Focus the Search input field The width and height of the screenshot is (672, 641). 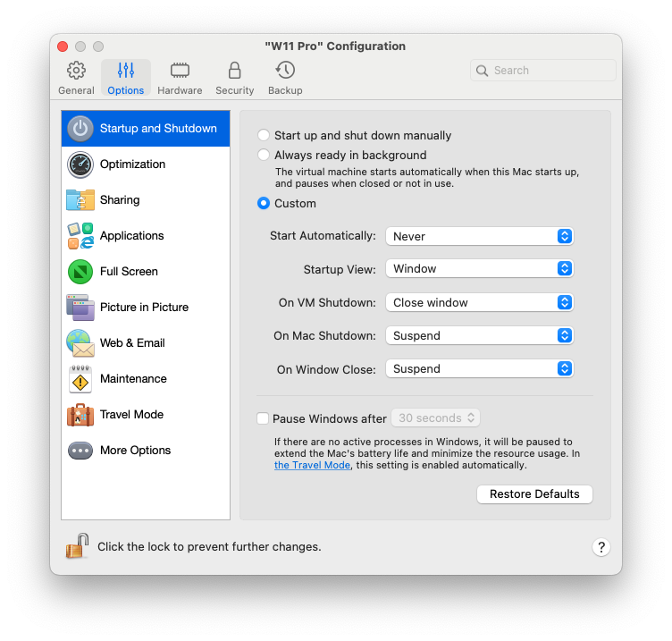[x=543, y=71]
